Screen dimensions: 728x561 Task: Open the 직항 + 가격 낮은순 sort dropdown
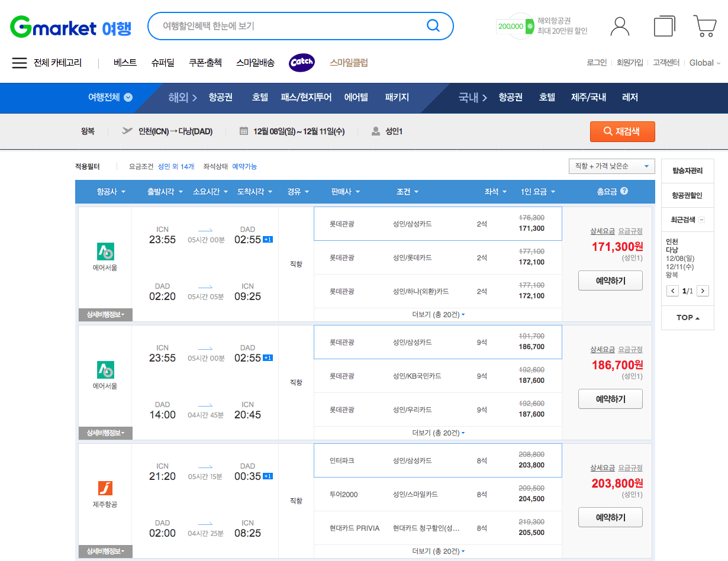coord(611,166)
